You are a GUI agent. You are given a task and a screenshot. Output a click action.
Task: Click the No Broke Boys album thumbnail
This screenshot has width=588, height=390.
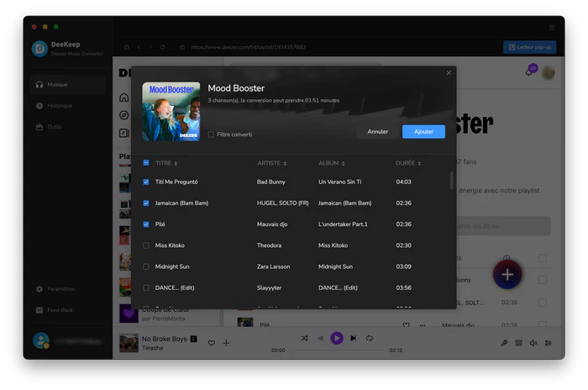pyautogui.click(x=129, y=343)
